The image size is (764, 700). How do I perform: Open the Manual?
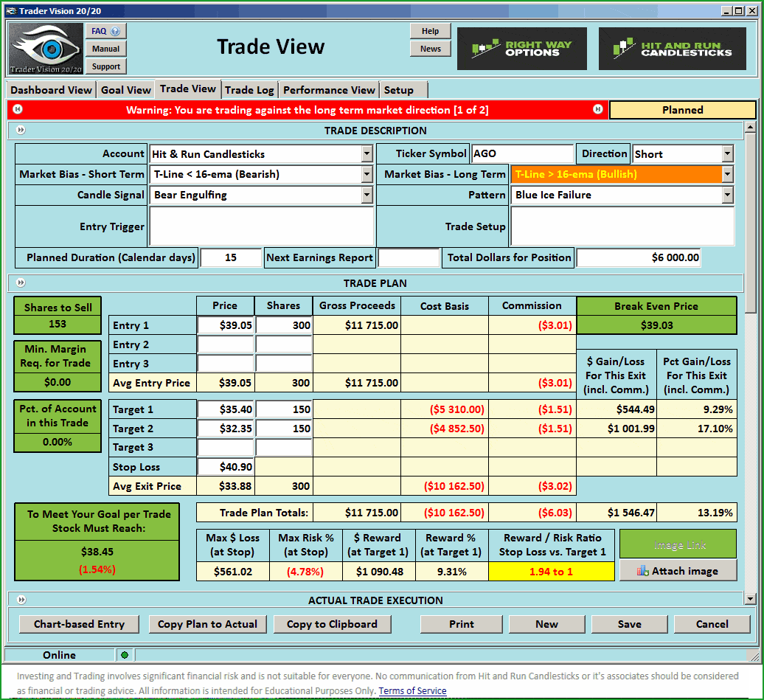[105, 49]
